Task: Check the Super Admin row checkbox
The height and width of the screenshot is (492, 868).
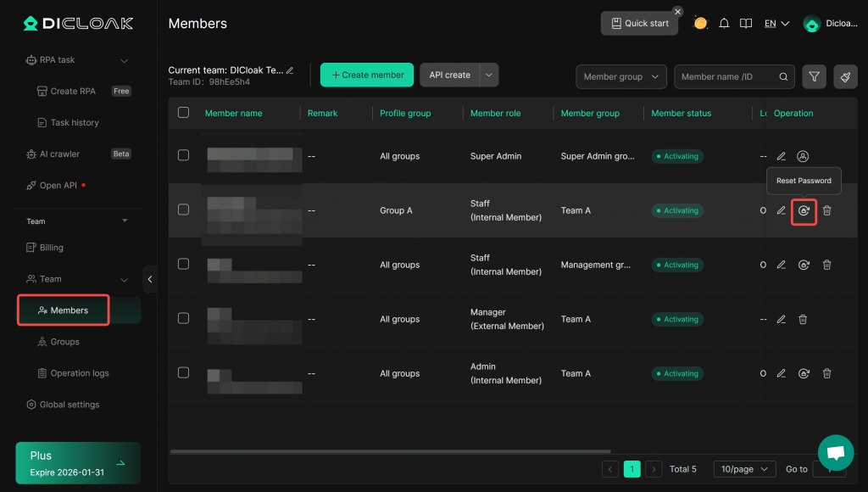Action: 184,155
